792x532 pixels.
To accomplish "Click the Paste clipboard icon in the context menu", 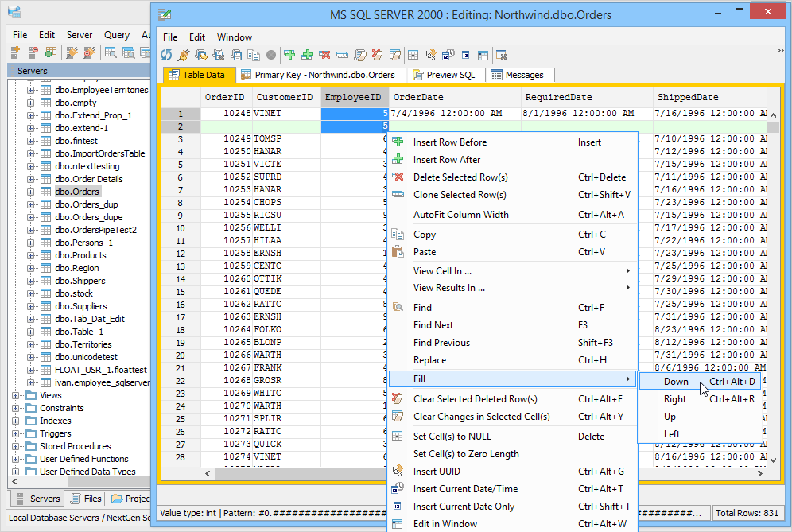I will (398, 251).
